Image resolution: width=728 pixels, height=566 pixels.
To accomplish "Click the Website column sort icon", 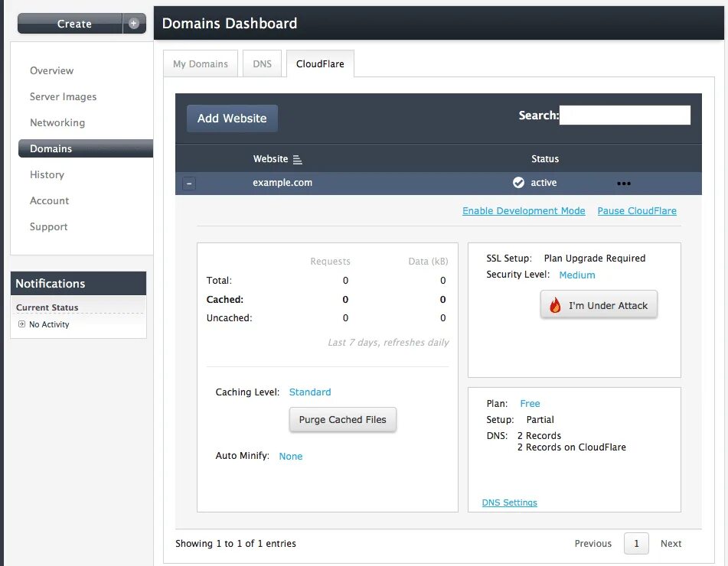I will click(x=298, y=160).
